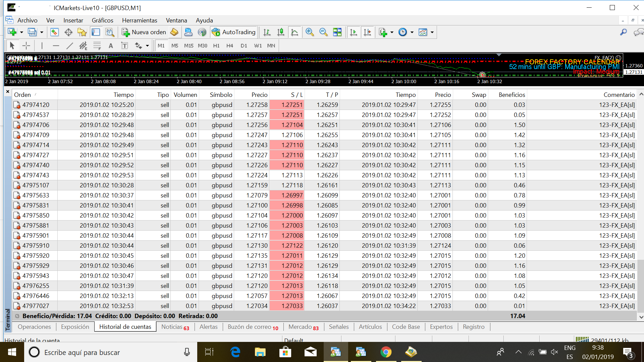Tile chart windows with grid icon
Screen dimensions: 644x362
tap(337, 32)
